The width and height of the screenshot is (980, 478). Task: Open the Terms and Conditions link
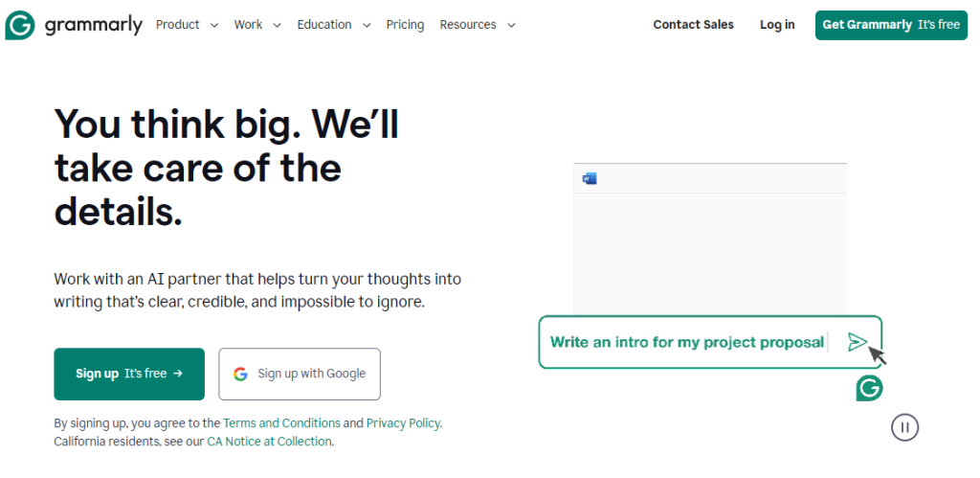tap(281, 422)
